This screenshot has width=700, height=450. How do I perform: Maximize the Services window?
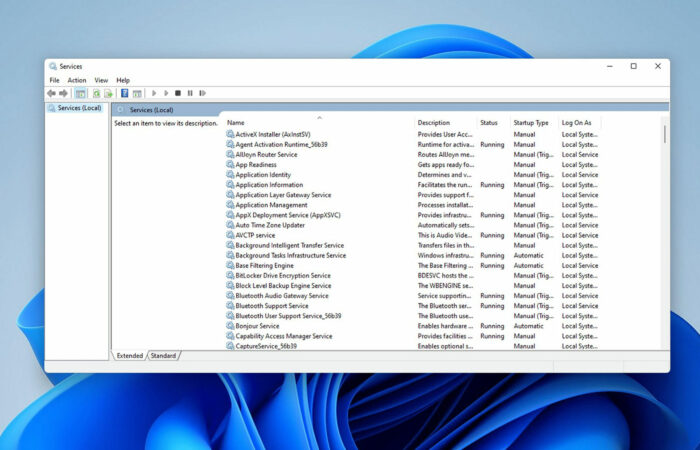[x=633, y=66]
